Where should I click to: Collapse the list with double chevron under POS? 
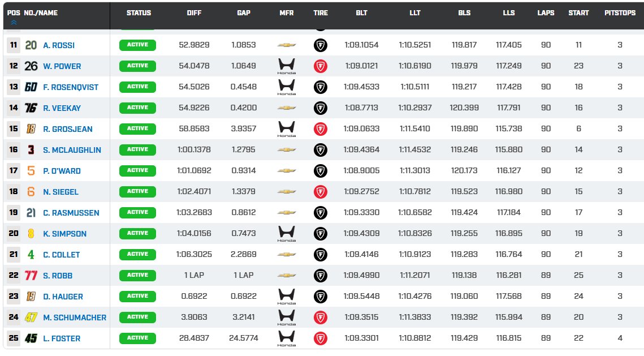tap(14, 23)
